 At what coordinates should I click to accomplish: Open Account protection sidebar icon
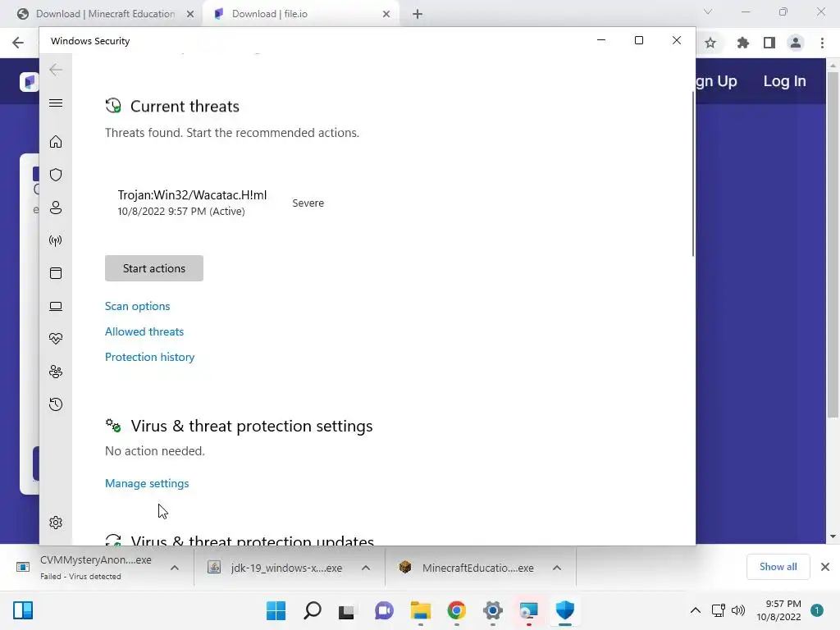click(56, 208)
